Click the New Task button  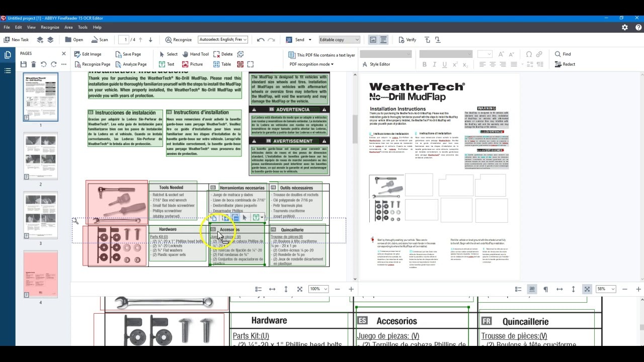(x=17, y=40)
